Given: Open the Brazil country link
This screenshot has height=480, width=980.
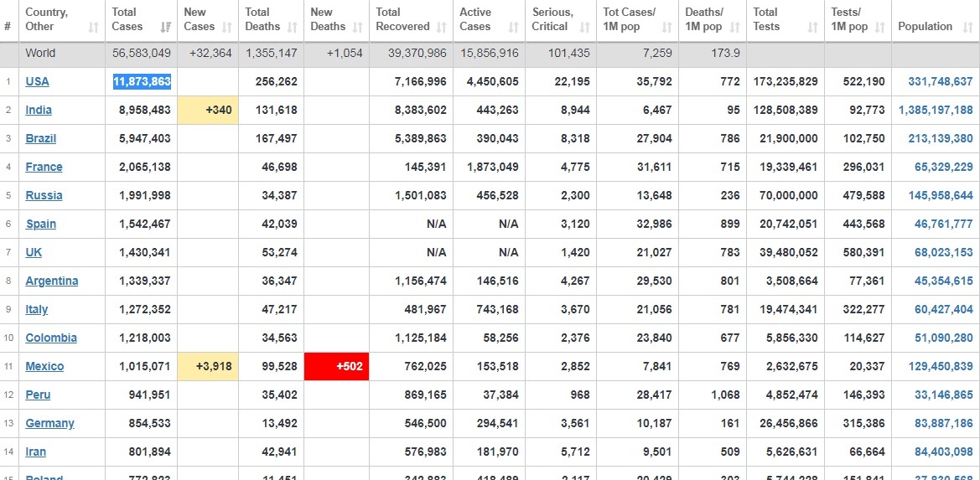Looking at the screenshot, I should pyautogui.click(x=40, y=138).
